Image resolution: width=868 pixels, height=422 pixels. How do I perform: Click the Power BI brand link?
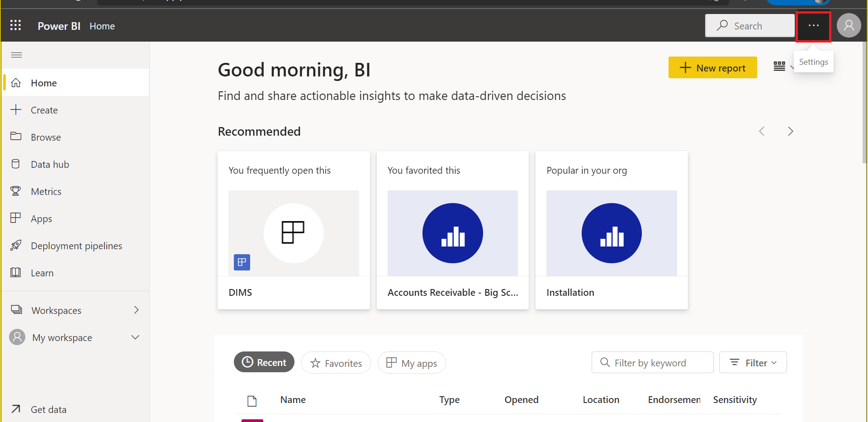coord(59,26)
